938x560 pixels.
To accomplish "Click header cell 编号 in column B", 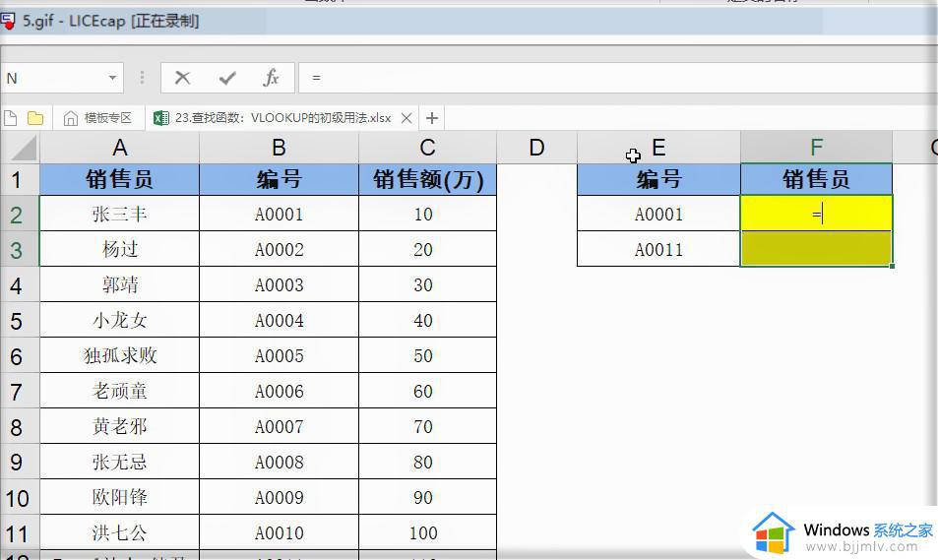I will point(279,179).
